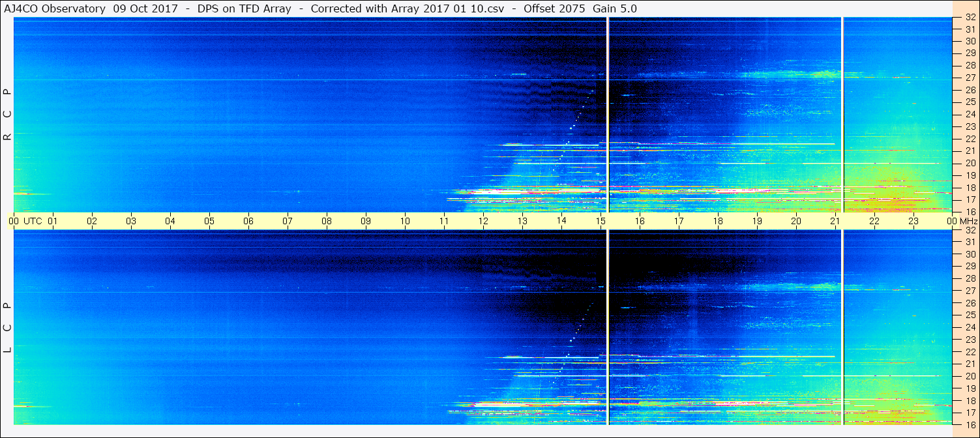980x438 pixels.
Task: Click the 21 MHz tick on LCP scale
Action: [x=970, y=364]
